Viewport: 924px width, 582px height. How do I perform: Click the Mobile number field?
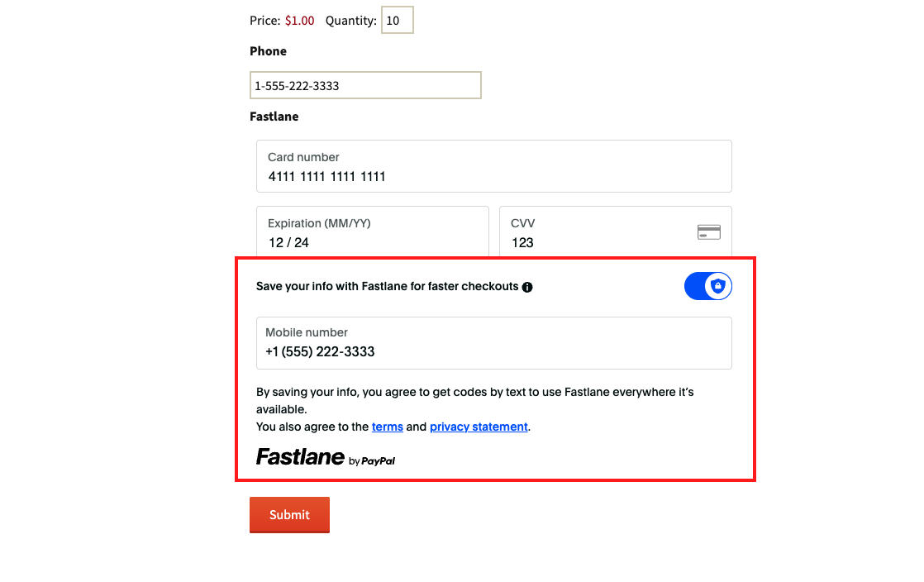point(493,342)
